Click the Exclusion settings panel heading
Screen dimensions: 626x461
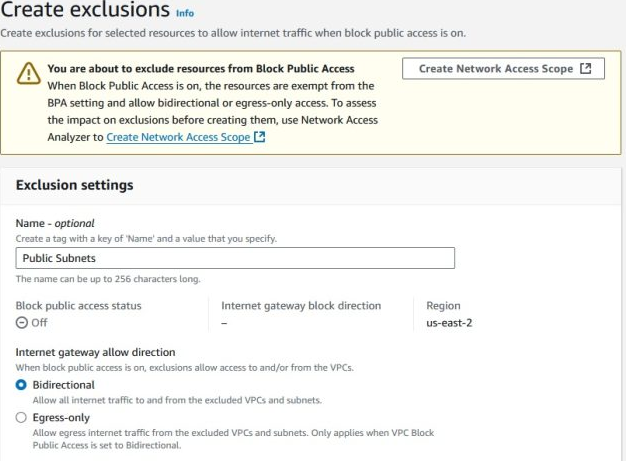75,185
